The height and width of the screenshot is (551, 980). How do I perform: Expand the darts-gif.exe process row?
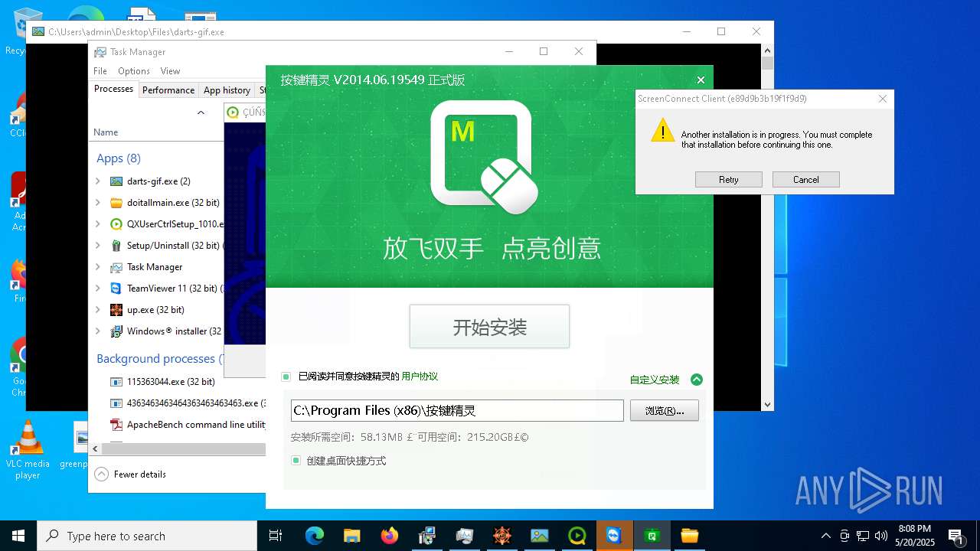coord(98,181)
